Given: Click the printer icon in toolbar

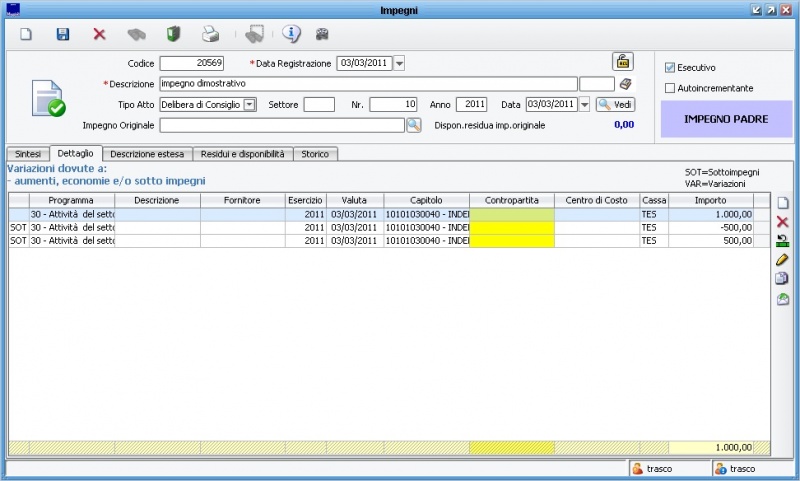Looking at the screenshot, I should coord(210,34).
